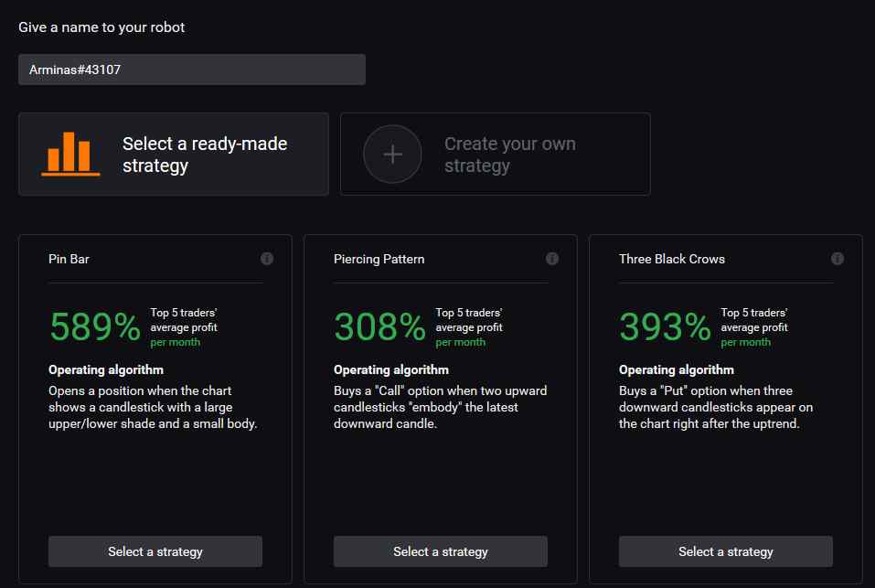Click Pin Bar operating algorithm description
Viewport: 875px width, 588px height.
pos(153,407)
